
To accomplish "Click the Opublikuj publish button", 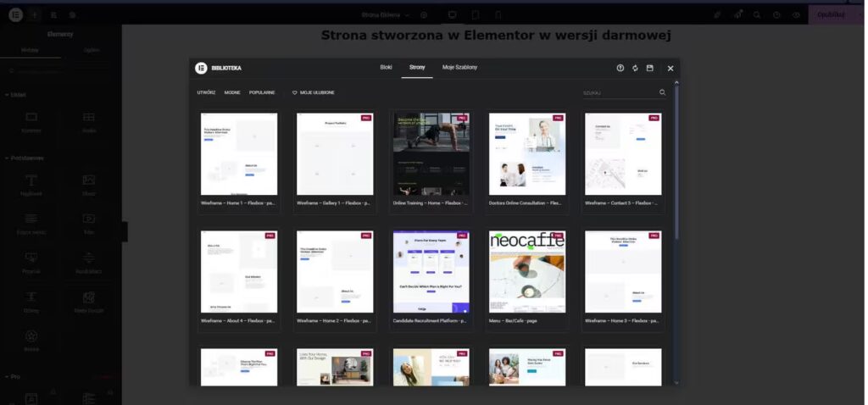I will 831,15.
